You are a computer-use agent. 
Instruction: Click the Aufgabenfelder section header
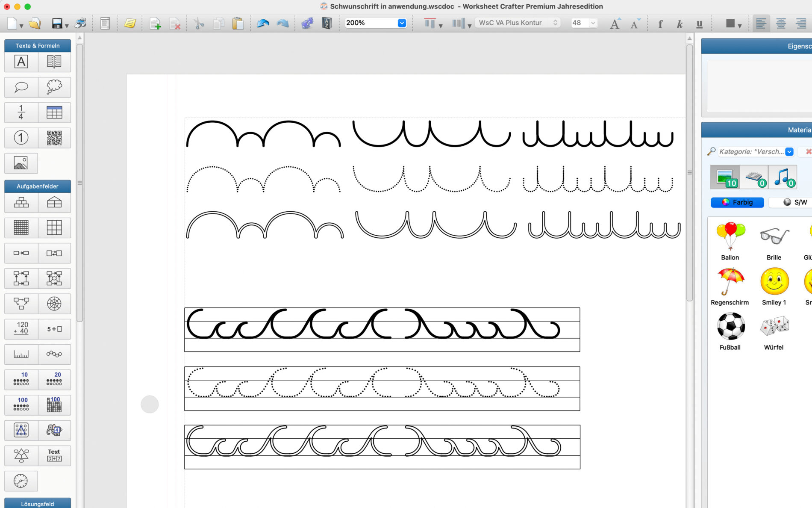38,186
